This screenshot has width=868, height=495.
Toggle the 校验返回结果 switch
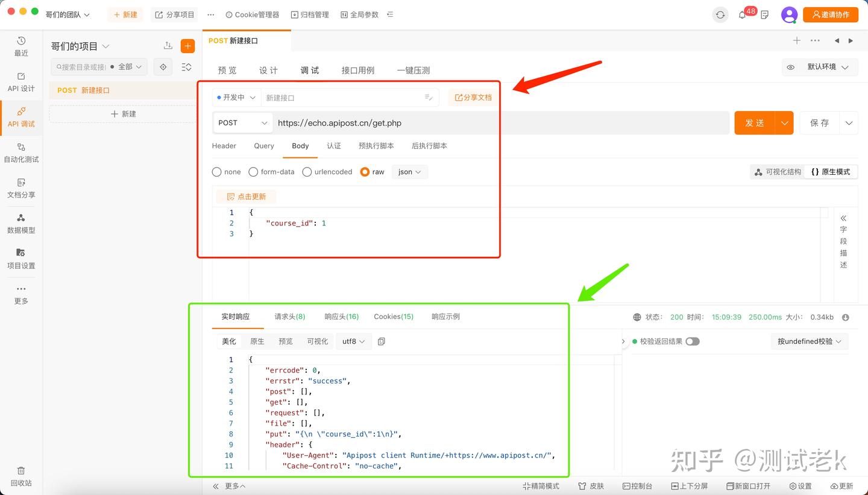click(693, 341)
